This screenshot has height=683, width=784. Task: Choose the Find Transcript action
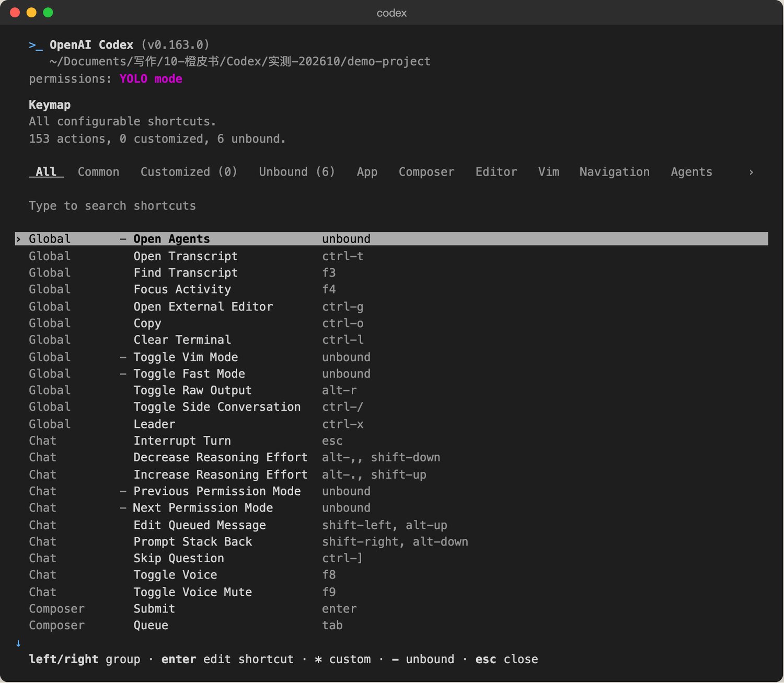coord(391,273)
